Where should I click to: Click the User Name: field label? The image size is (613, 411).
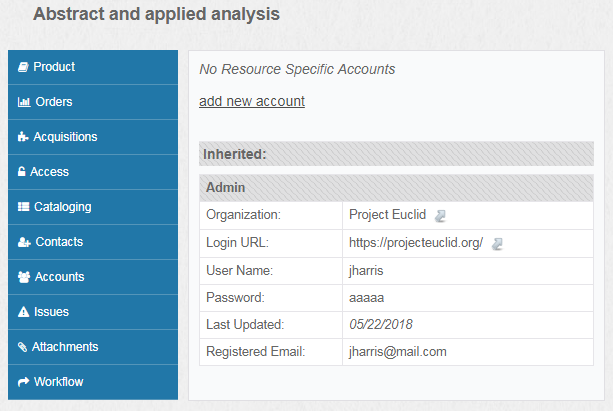[239, 271]
